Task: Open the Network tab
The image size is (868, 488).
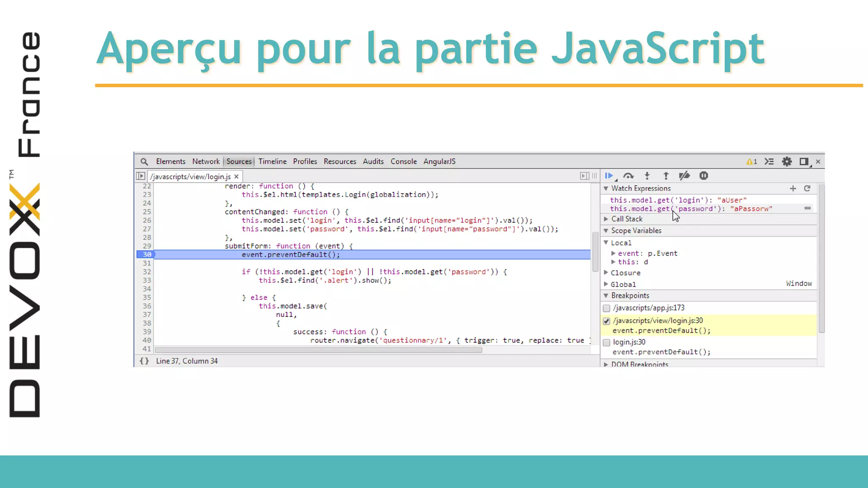Action: pos(206,161)
